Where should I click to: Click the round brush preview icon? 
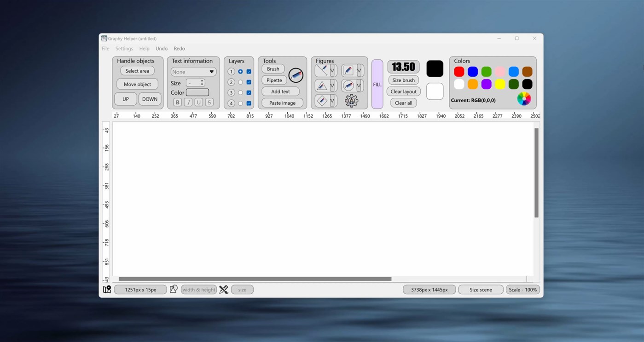point(296,74)
